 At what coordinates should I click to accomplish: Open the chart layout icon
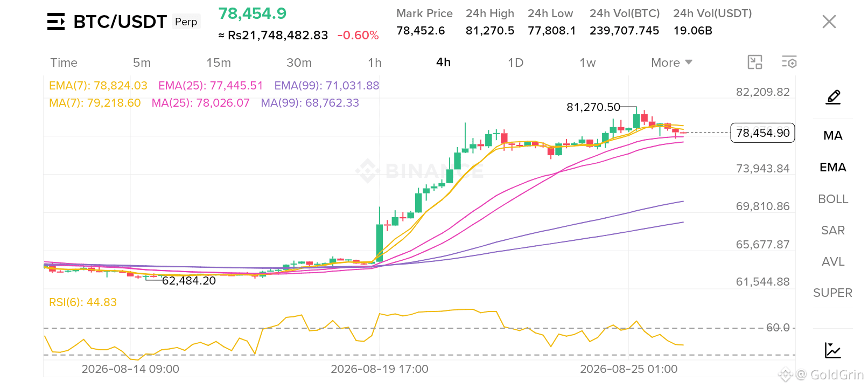(755, 63)
